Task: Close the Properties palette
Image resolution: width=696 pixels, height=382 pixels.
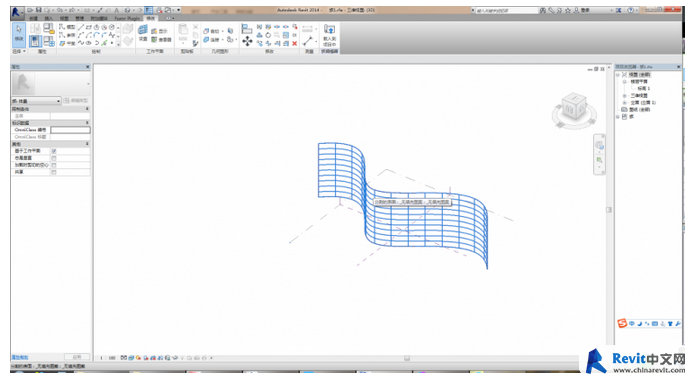Action: click(x=88, y=67)
